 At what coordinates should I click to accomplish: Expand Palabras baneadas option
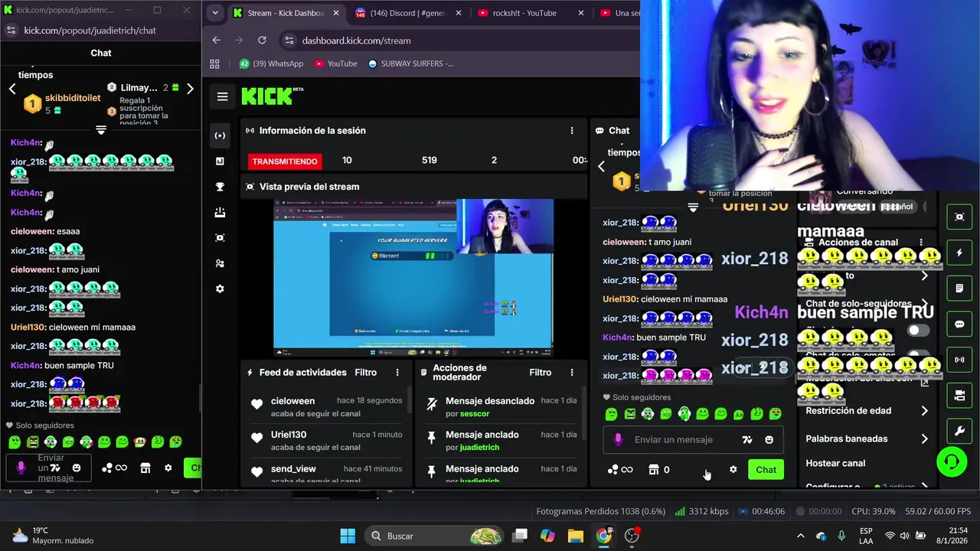click(867, 439)
